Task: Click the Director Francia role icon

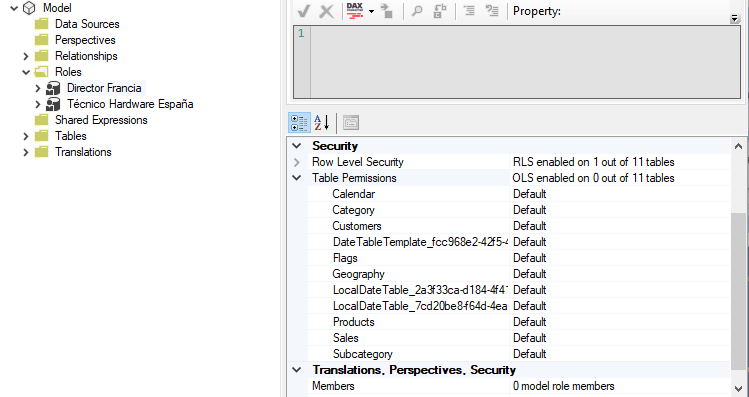Action: click(x=53, y=88)
